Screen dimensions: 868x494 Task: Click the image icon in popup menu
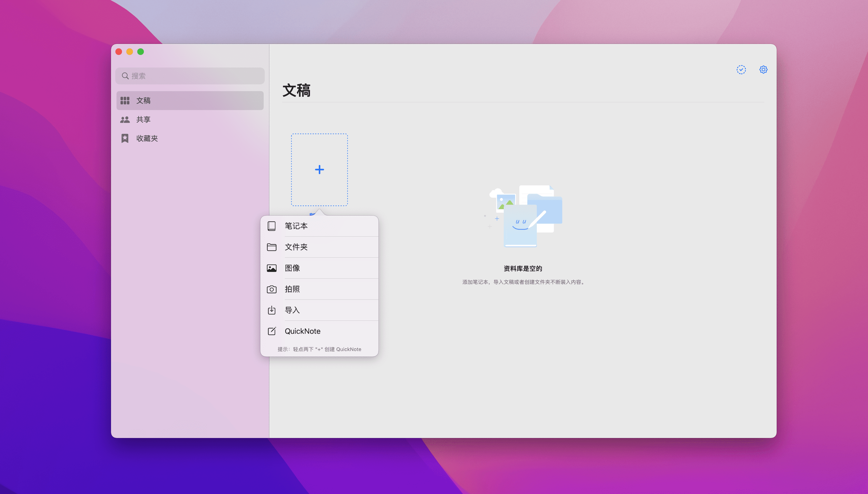pos(271,268)
